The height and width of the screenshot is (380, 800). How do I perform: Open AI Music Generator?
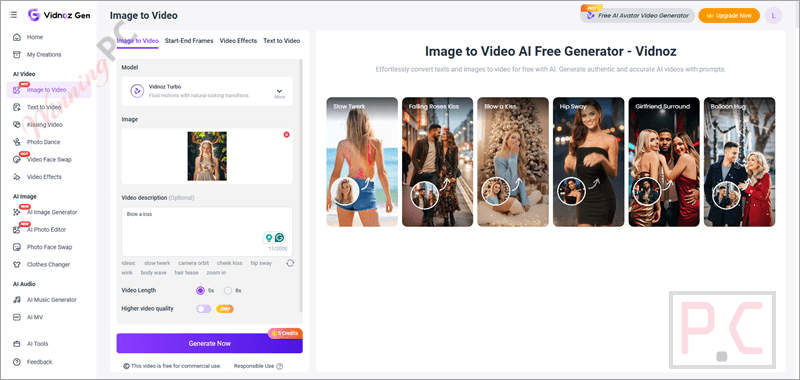pyautogui.click(x=51, y=300)
